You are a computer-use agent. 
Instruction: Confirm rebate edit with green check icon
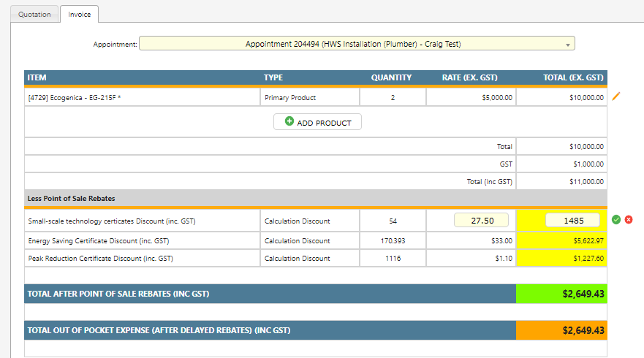click(x=616, y=220)
